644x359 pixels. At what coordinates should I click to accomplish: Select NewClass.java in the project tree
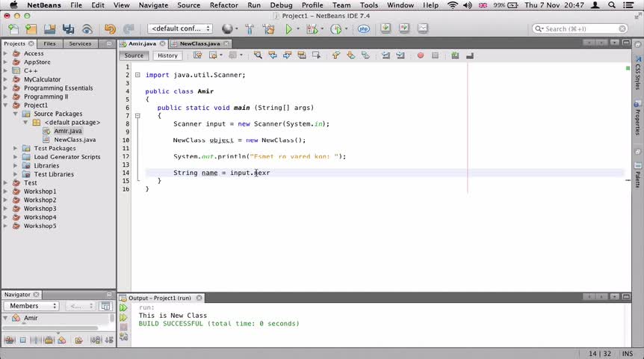click(x=75, y=140)
